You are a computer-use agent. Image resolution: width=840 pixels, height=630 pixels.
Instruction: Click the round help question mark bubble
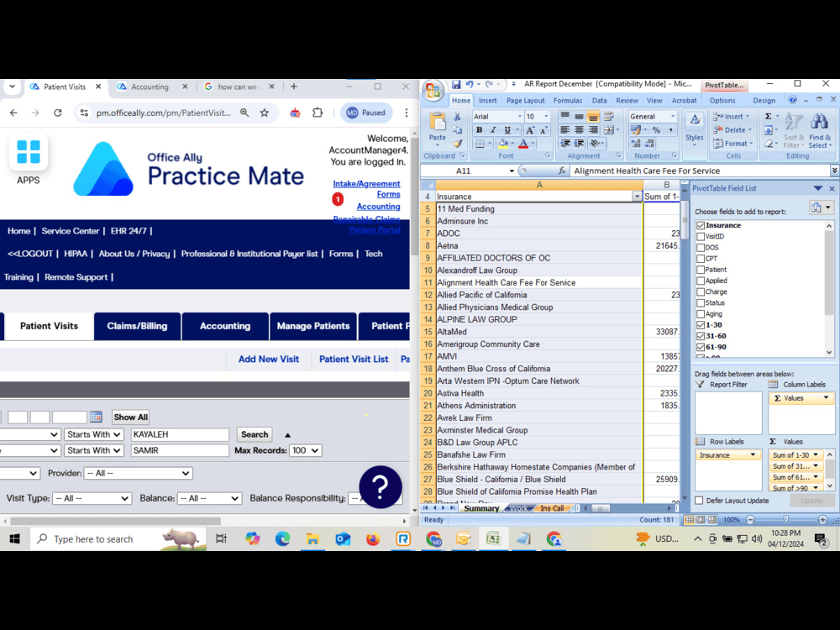pos(381,487)
